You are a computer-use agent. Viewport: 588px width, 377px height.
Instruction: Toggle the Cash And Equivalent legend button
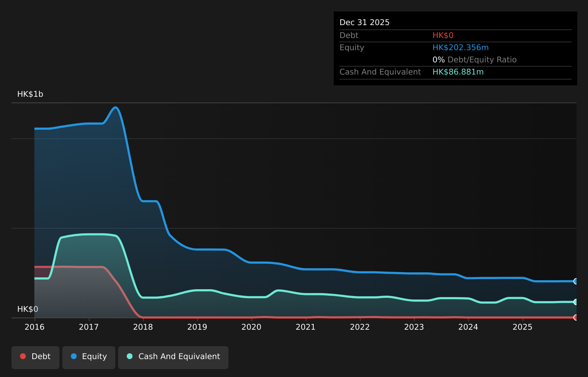[173, 357]
